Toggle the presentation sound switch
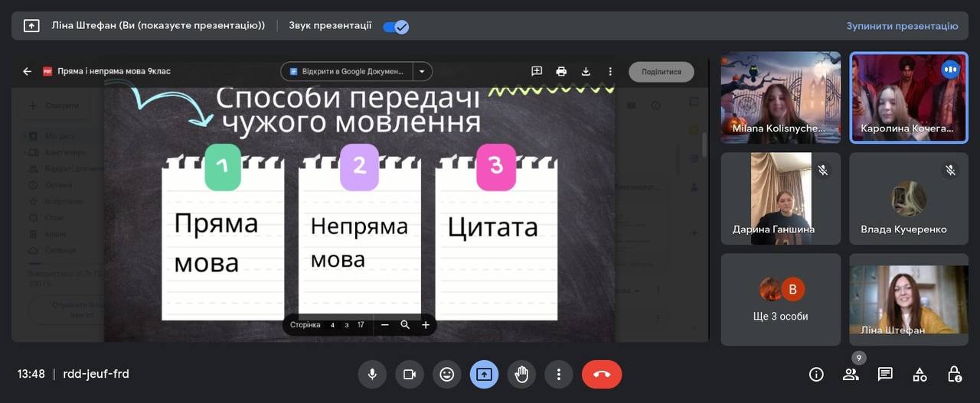The height and width of the screenshot is (403, 980). pyautogui.click(x=396, y=26)
